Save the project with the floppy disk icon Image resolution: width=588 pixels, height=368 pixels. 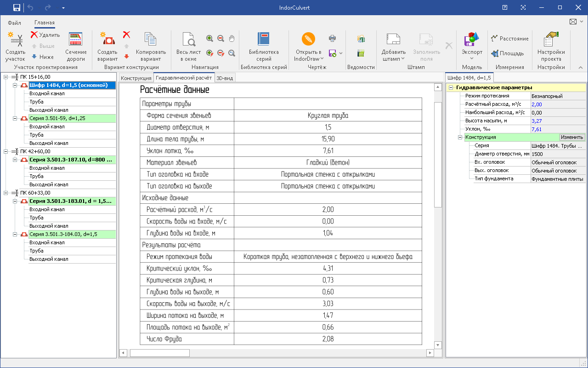pyautogui.click(x=17, y=7)
